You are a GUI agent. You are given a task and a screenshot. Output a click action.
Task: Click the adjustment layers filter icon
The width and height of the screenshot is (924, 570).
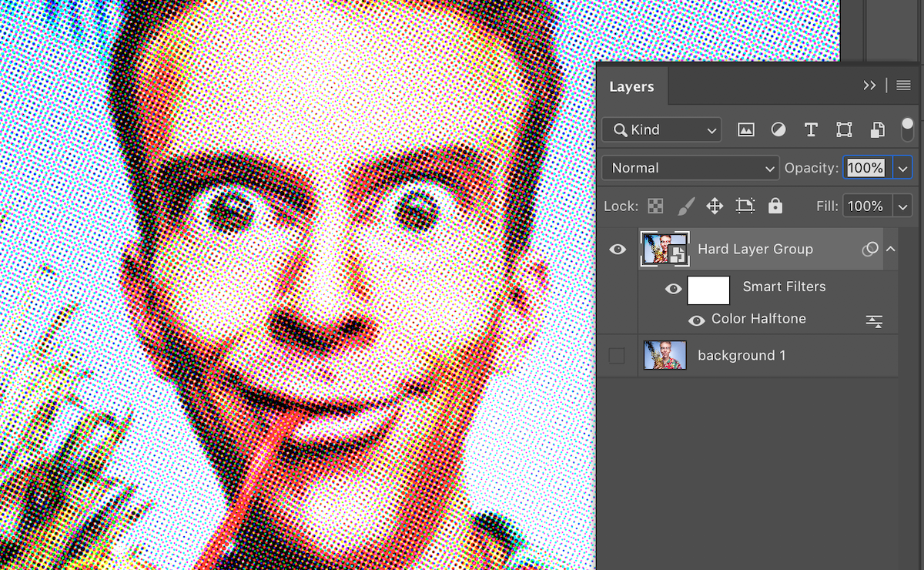(x=778, y=129)
